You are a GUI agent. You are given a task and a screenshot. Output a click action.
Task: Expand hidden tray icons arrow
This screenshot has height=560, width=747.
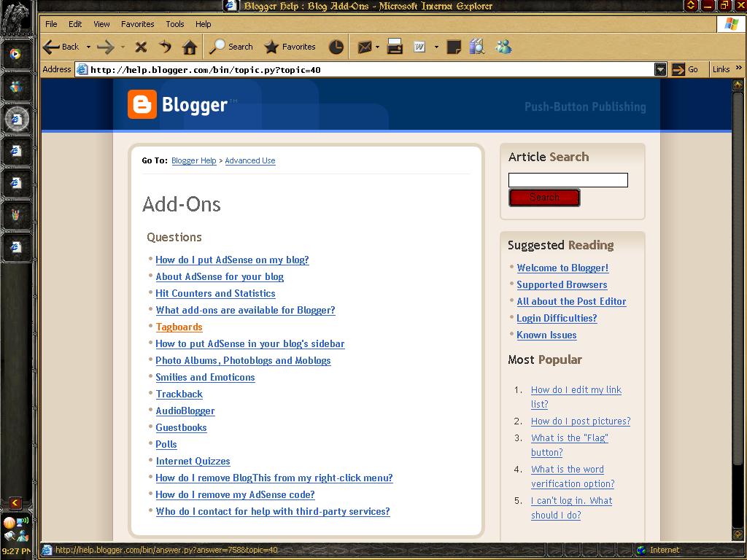click(15, 503)
